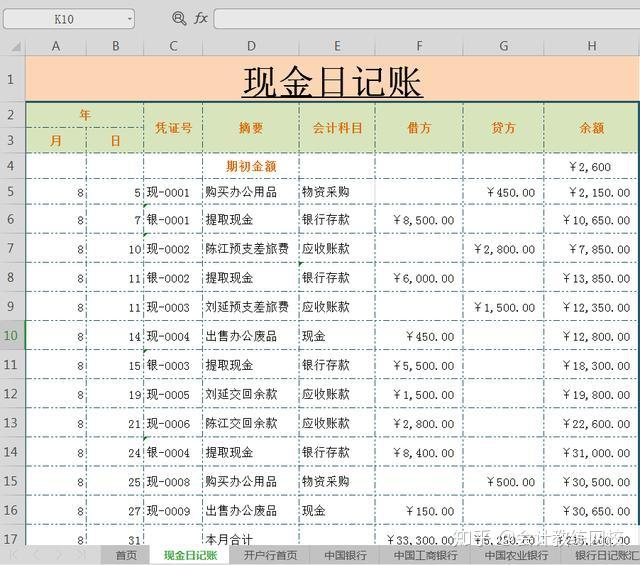The height and width of the screenshot is (565, 640).
Task: Select 现金 account cell in row 10
Action: [337, 336]
